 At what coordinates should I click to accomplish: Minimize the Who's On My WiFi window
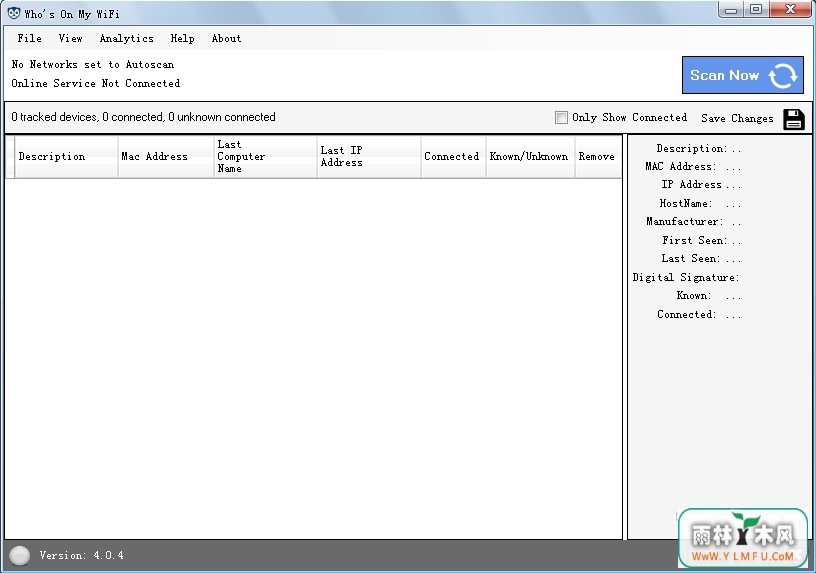[x=731, y=10]
